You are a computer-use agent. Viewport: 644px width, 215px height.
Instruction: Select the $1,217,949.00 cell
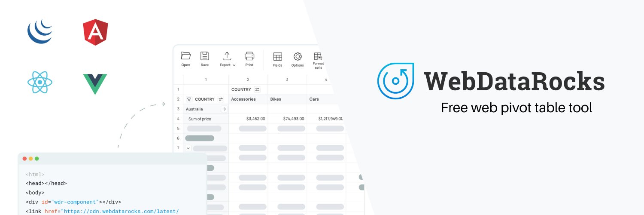tap(331, 119)
